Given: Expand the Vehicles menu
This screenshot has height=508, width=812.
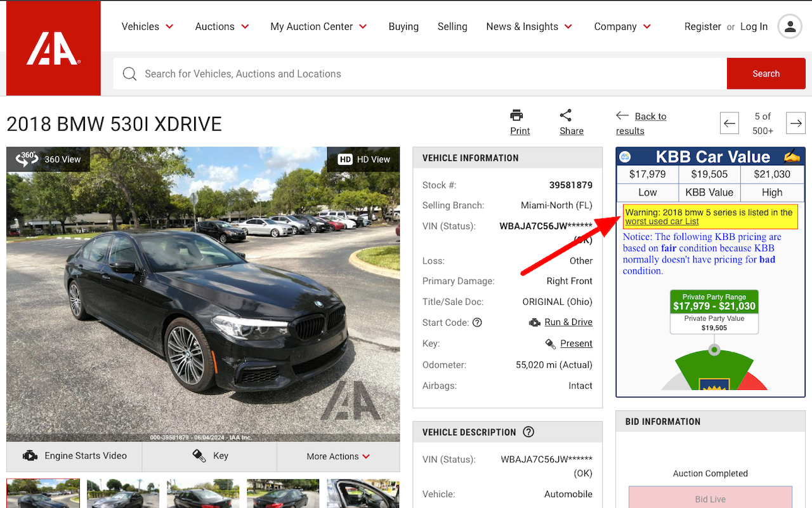Looking at the screenshot, I should coord(148,27).
